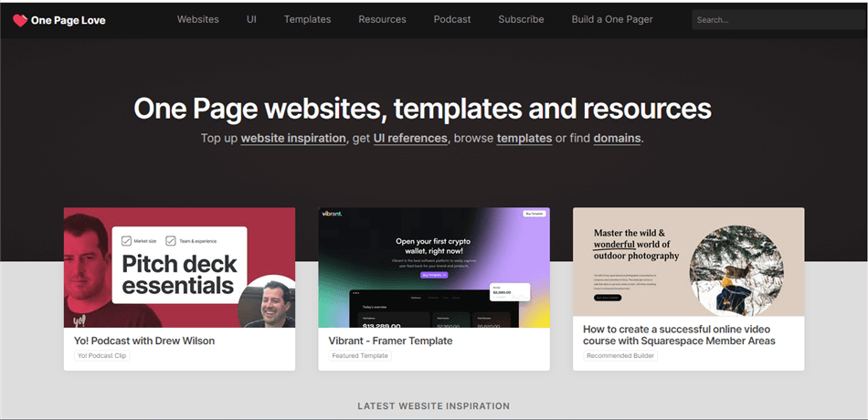
Task: Open the Resources navigation item
Action: point(382,19)
